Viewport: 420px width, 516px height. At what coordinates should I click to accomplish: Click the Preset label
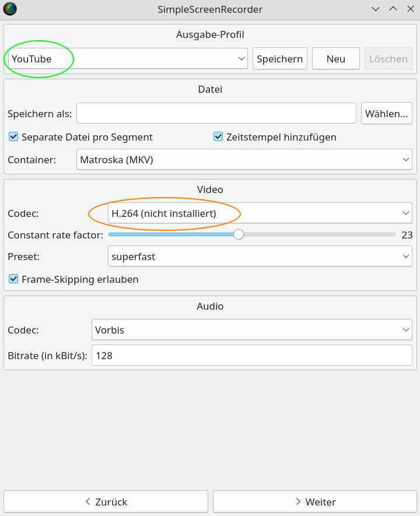(24, 257)
